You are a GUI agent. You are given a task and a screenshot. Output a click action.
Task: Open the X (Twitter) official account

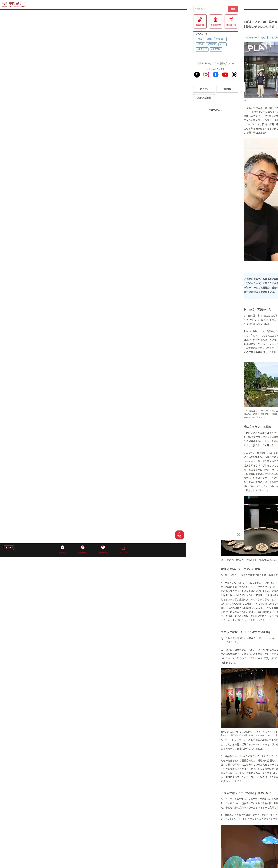pos(197,75)
